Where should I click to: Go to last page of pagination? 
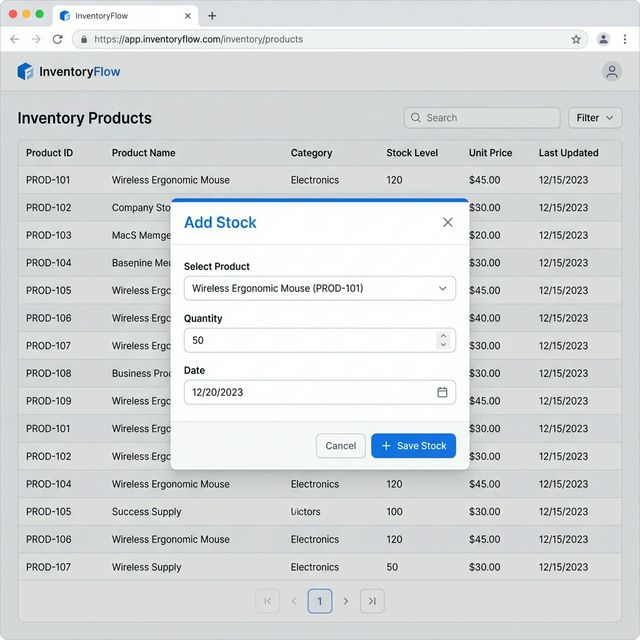pyautogui.click(x=372, y=601)
